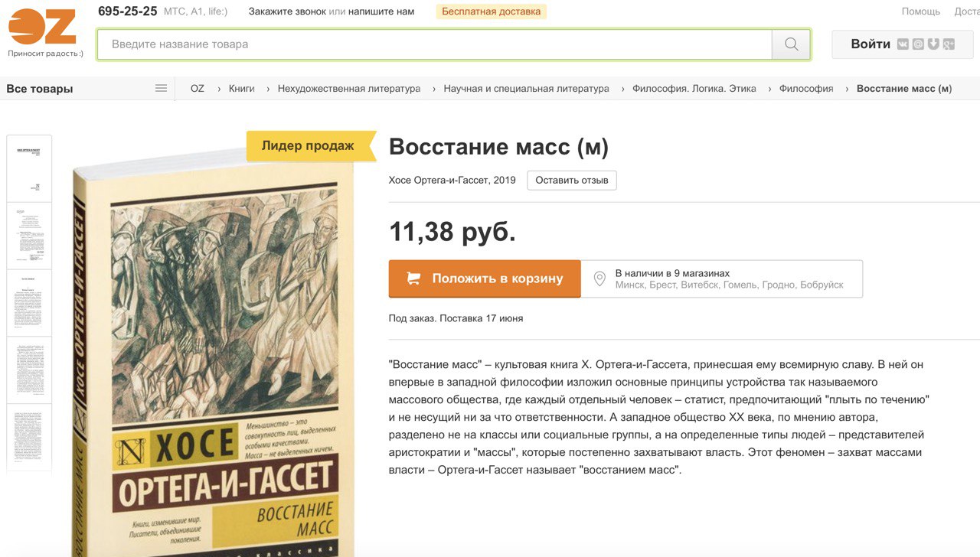Sign in with the VK icon
This screenshot has width=980, height=557.
coord(903,44)
